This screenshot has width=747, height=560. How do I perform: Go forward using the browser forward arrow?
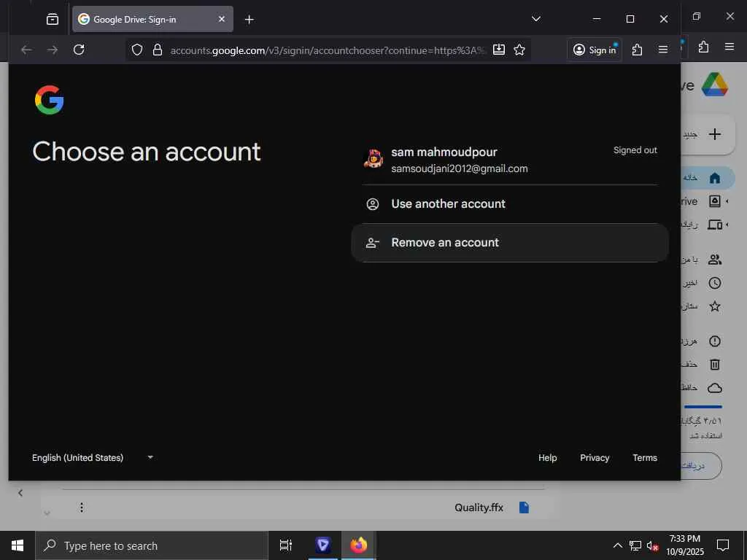point(53,50)
